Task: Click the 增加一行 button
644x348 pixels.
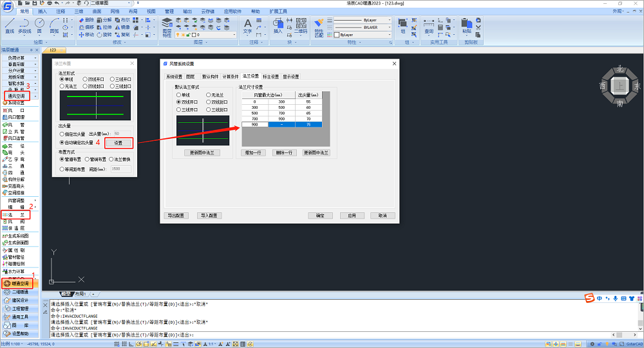Action: click(x=253, y=152)
